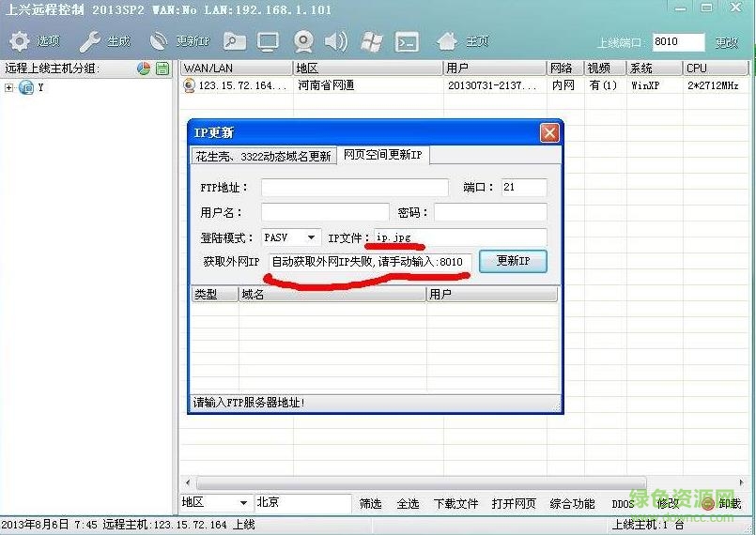Click the 上线端口 field showing 8010

678,42
